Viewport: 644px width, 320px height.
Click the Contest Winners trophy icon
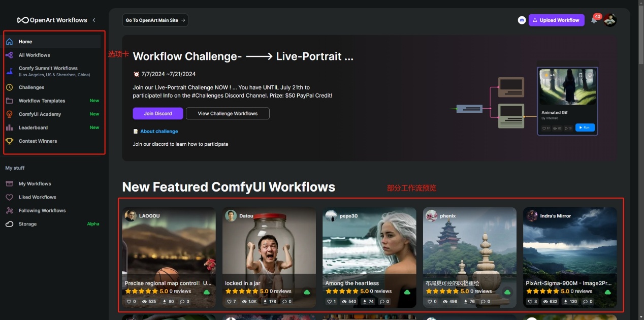(x=9, y=141)
